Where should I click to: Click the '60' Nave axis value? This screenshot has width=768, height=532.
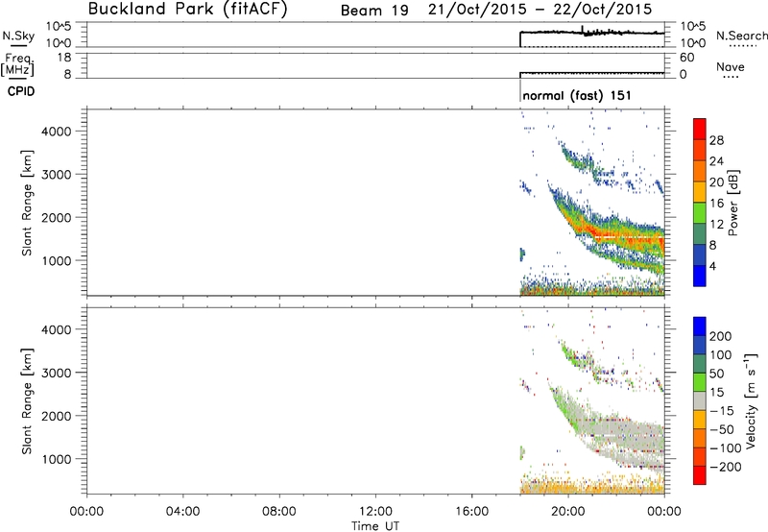pos(686,58)
